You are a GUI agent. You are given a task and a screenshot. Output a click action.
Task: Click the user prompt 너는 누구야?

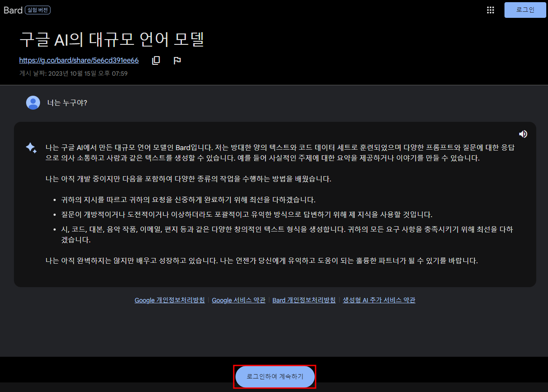pos(67,103)
